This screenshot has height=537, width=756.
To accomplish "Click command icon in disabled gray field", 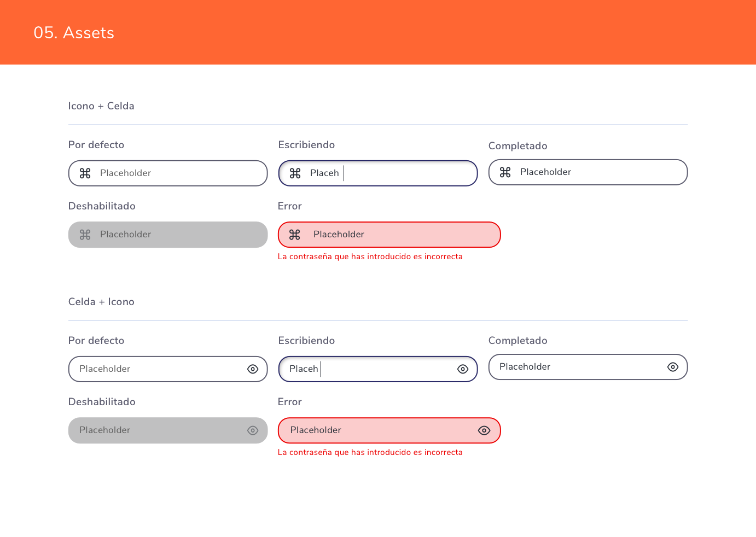I will tap(85, 235).
